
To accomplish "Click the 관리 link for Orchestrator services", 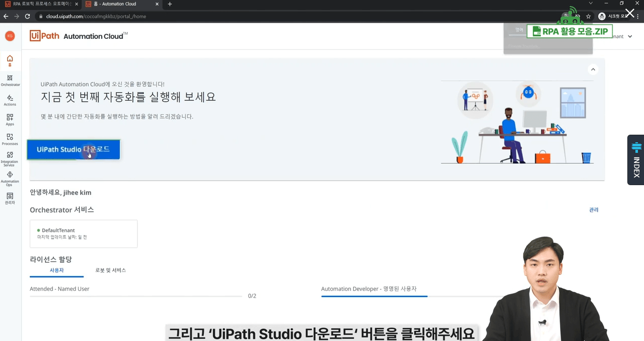I will [593, 210].
